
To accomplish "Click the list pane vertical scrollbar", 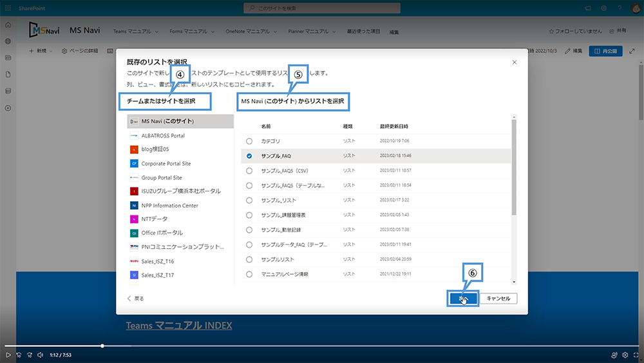I will click(x=514, y=167).
